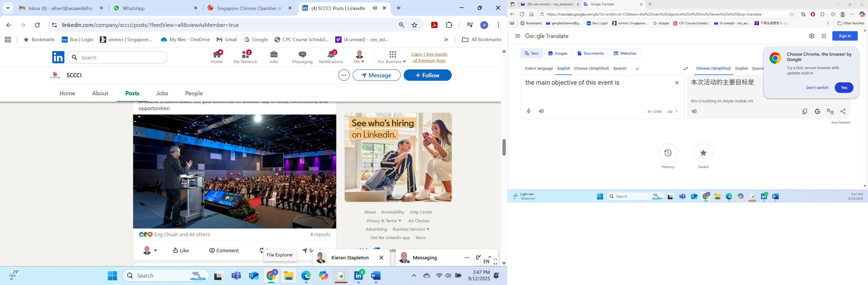The height and width of the screenshot is (285, 868).
Task: Open File Explorer from the main taskbar
Action: [289, 276]
